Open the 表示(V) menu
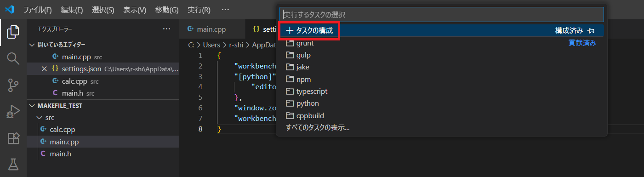 click(135, 10)
